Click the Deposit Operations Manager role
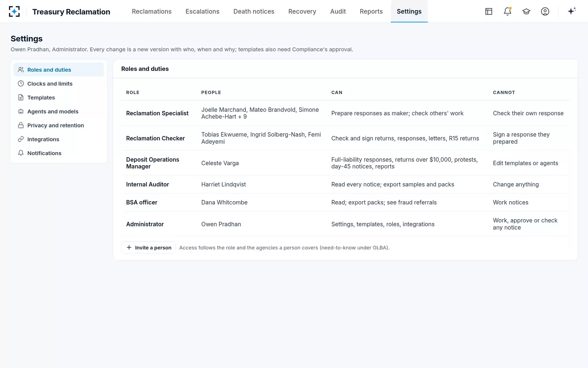Viewport: 588px width, 368px height. (153, 163)
